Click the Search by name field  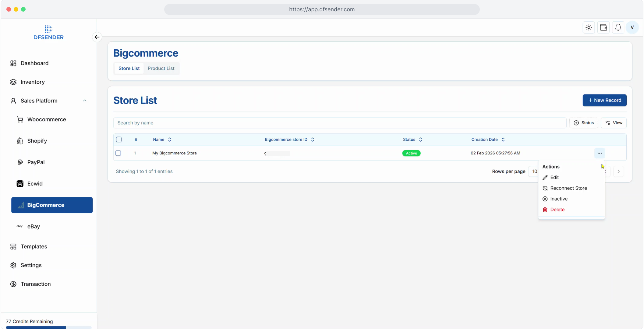coord(339,123)
